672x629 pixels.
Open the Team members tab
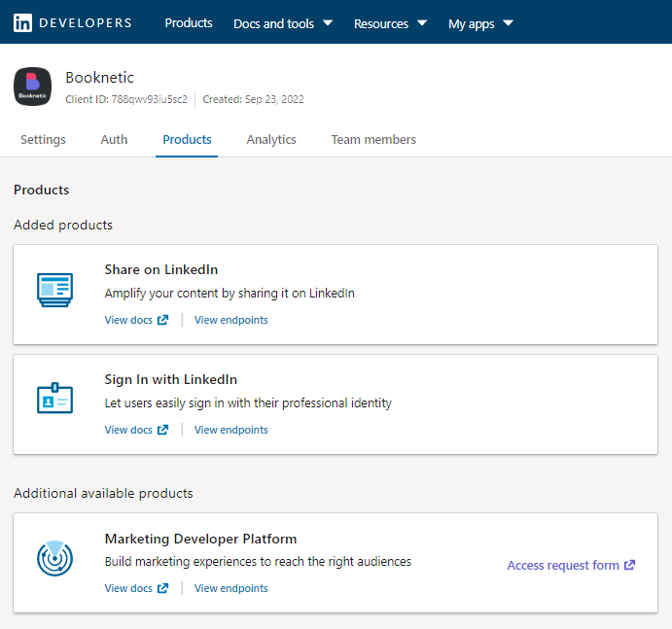373,140
